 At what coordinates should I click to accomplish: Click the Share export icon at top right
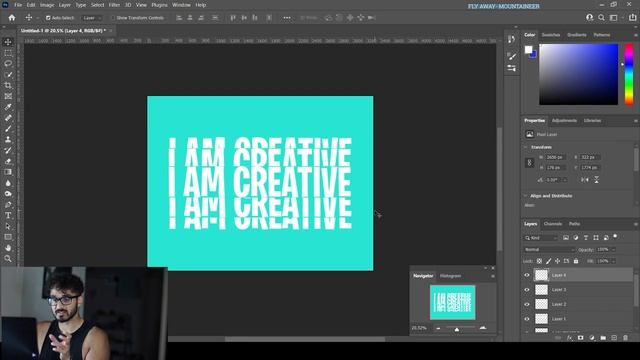[x=632, y=18]
